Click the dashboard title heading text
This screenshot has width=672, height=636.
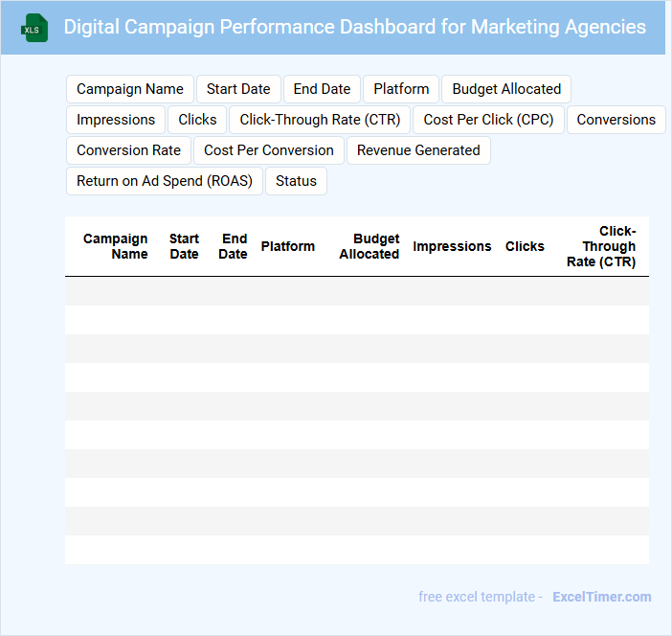[x=354, y=27]
